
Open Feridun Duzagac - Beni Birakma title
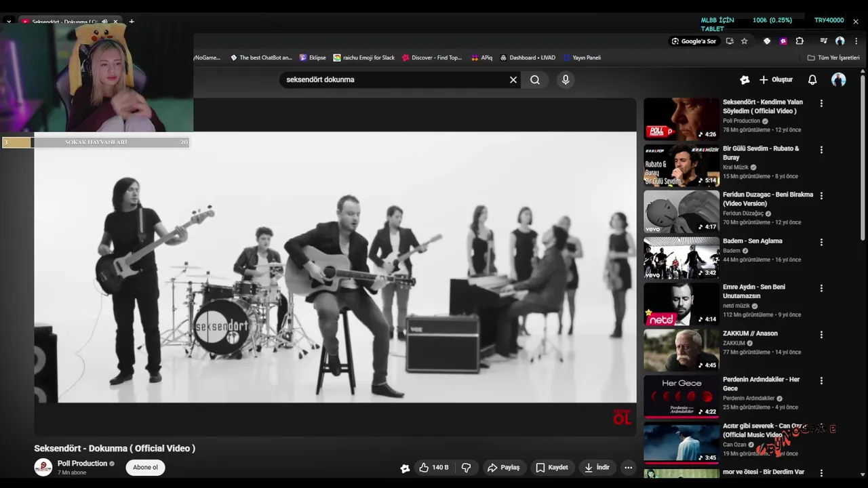pyautogui.click(x=768, y=199)
